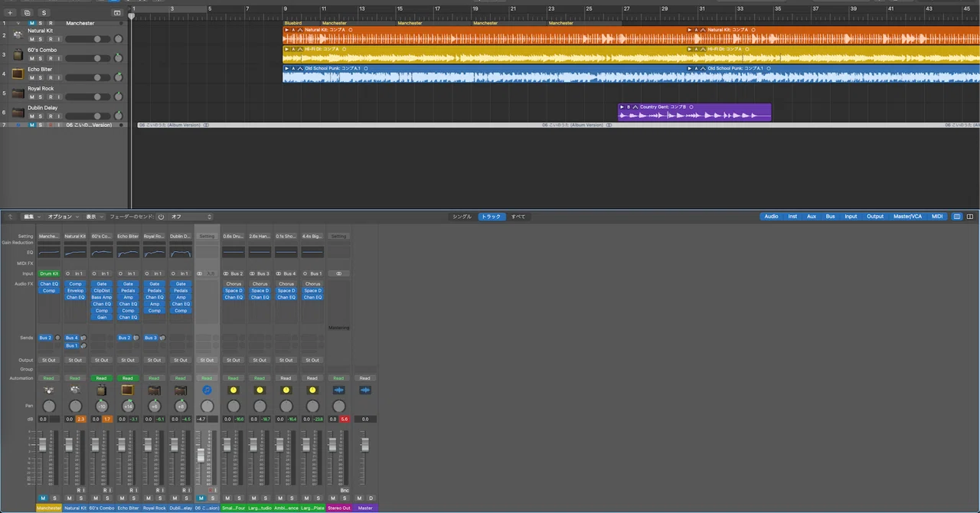Toggle input monitoring on Royal Rock track
The image size is (980, 513).
point(60,97)
